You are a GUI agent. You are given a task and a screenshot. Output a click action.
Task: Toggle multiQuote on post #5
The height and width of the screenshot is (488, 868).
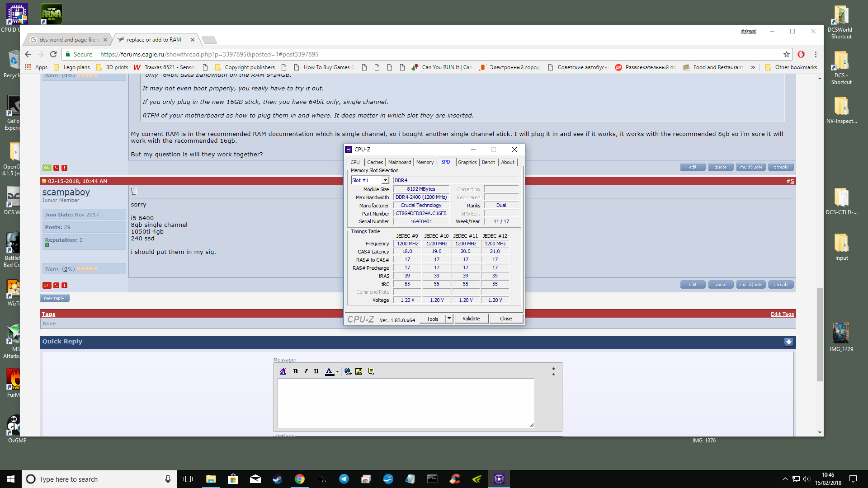click(x=751, y=285)
